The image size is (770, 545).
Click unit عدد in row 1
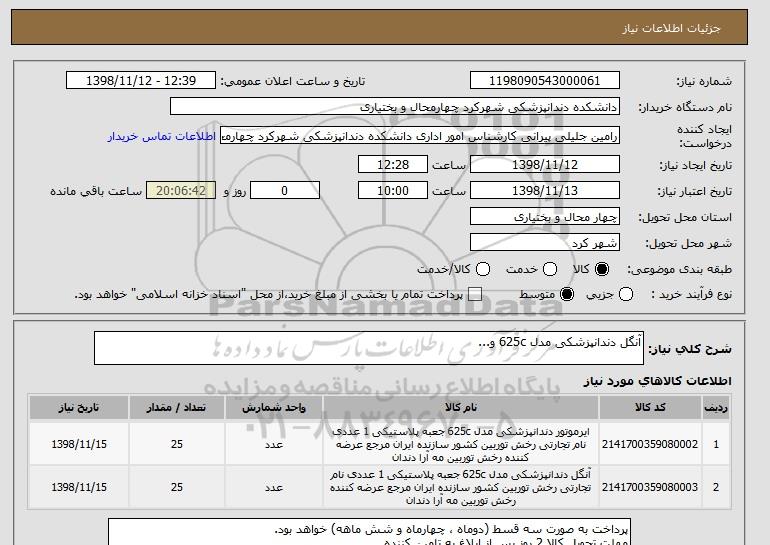274,444
